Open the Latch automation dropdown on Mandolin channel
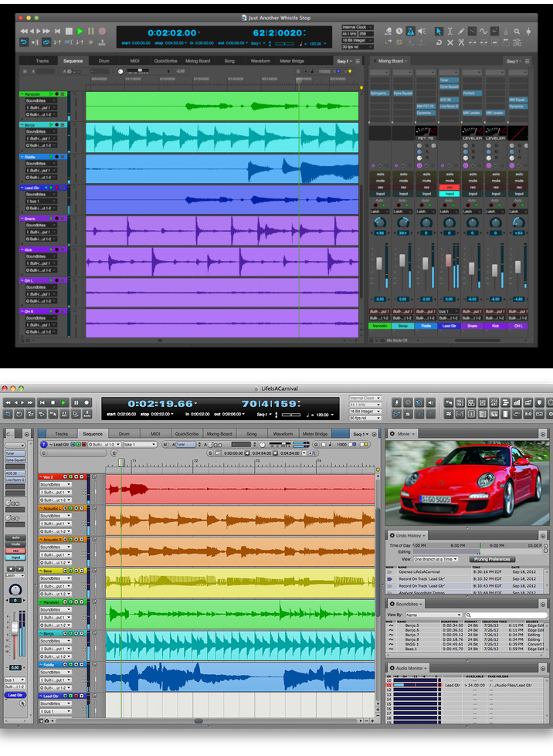The image size is (553, 756). click(x=379, y=212)
